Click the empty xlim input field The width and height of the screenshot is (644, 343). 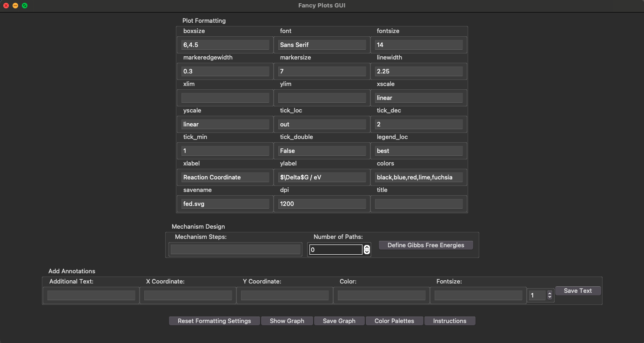[225, 98]
